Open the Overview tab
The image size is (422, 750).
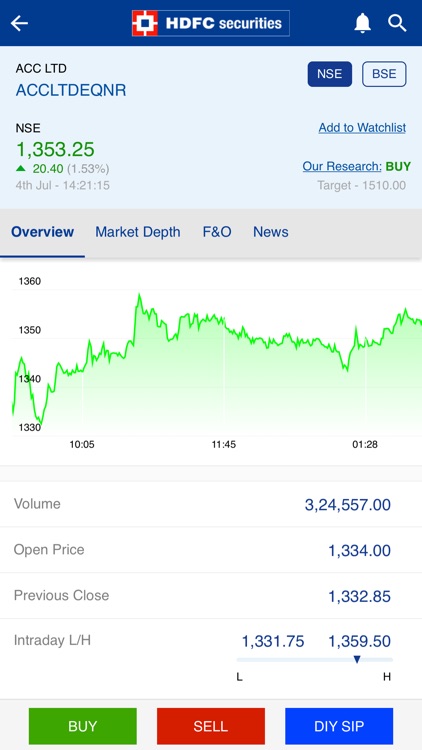43,232
